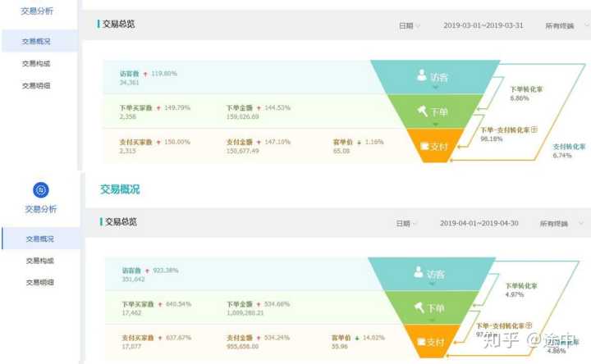Select 交易明细 in the lower sidebar
Viewport: 591px width, 364px height.
tap(40, 282)
